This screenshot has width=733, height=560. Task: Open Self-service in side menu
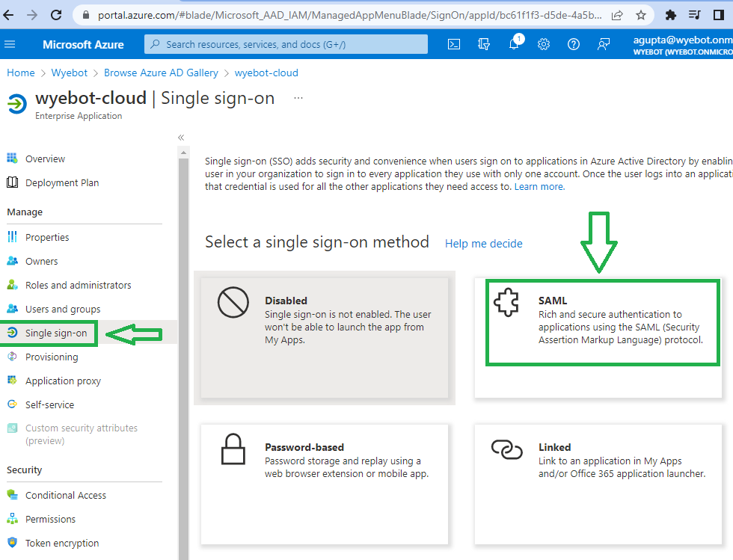pos(49,404)
